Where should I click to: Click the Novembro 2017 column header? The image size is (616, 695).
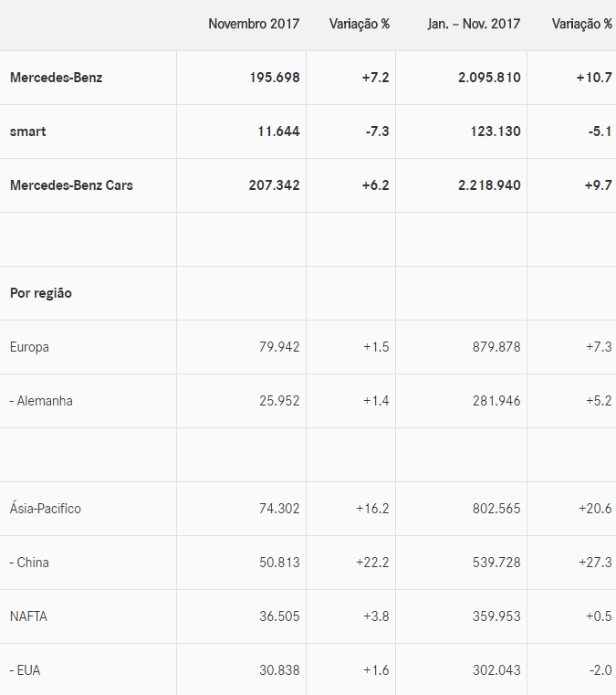click(254, 24)
